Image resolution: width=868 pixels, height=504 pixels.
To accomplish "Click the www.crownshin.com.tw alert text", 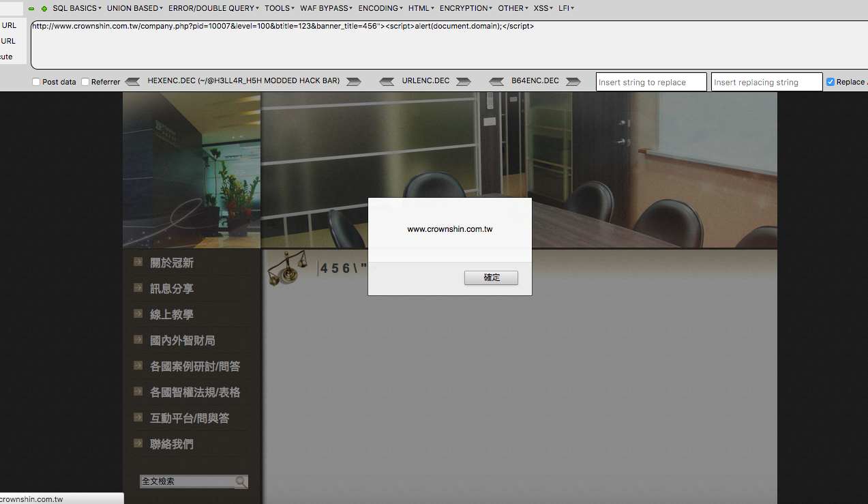I will coord(450,229).
